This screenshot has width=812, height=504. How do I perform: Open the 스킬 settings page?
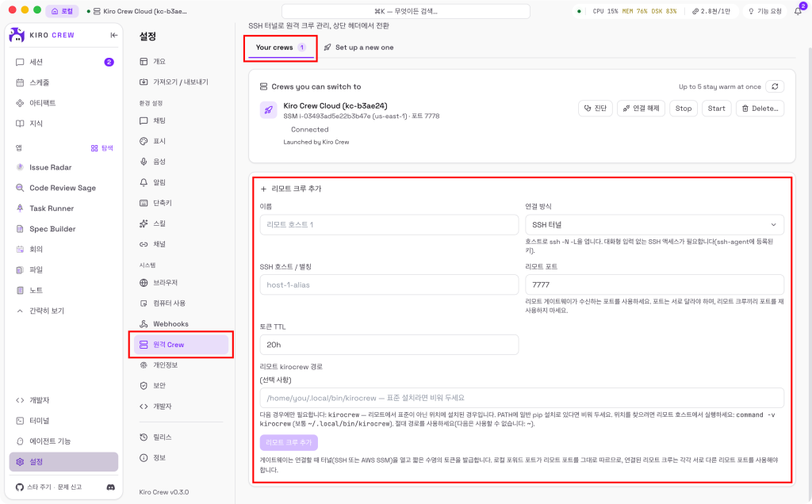pyautogui.click(x=181, y=223)
